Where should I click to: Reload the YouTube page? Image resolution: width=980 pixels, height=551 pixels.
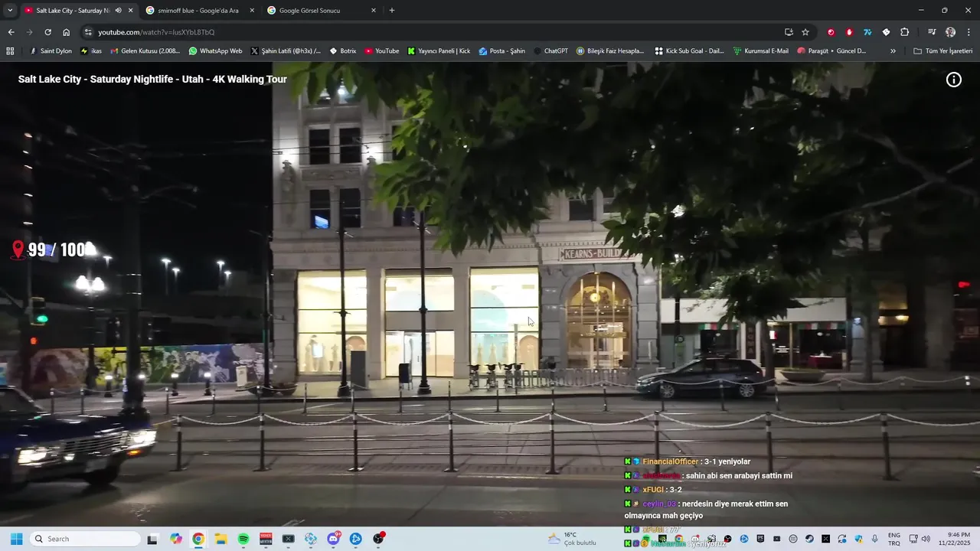point(47,32)
